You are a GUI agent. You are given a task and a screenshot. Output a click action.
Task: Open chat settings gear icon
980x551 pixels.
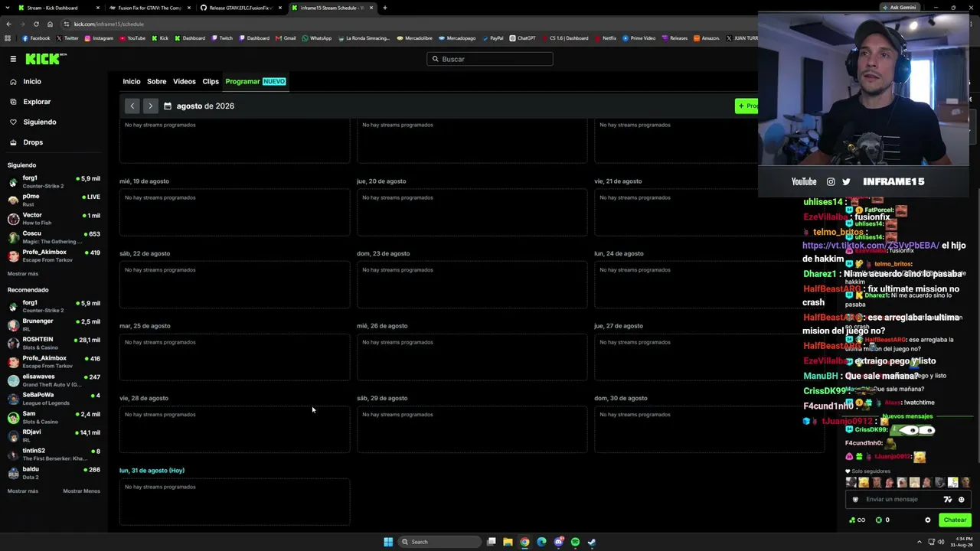(x=928, y=520)
